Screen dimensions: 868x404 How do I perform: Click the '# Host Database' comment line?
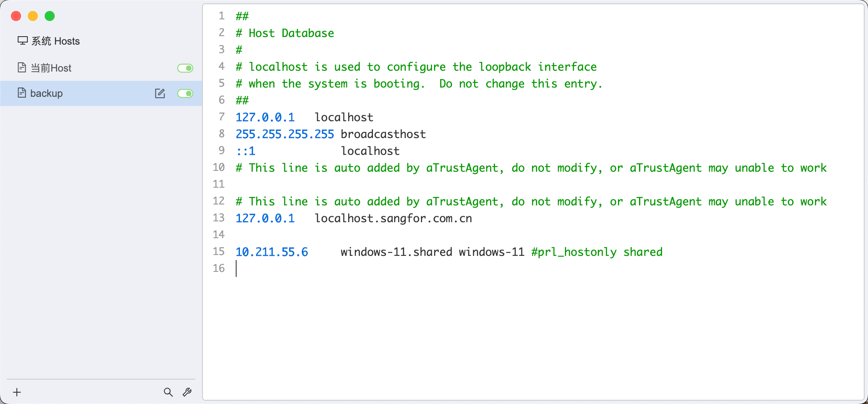point(285,33)
